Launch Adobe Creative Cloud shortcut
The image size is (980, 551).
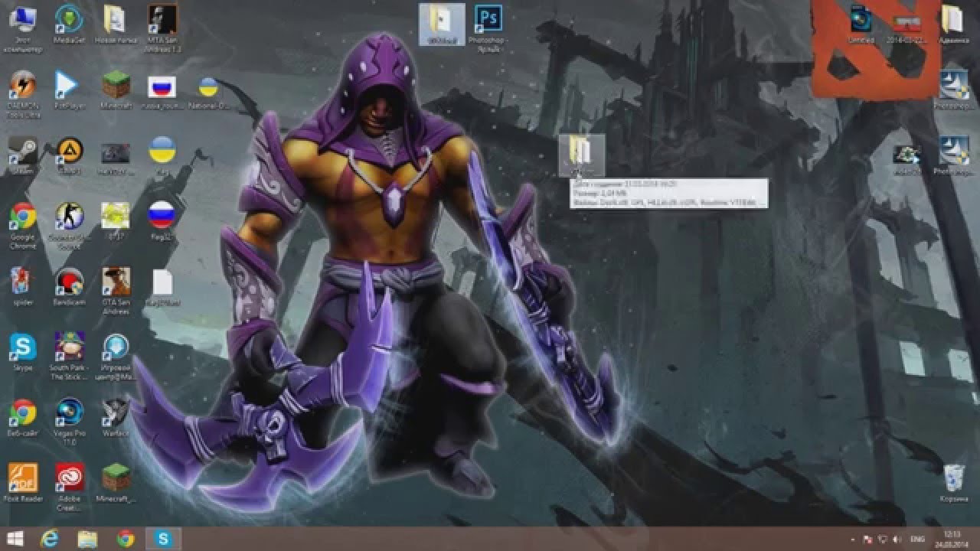click(70, 488)
